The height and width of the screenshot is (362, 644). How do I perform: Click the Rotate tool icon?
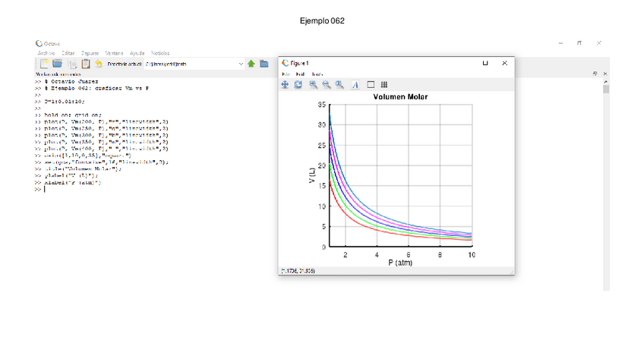click(x=298, y=85)
